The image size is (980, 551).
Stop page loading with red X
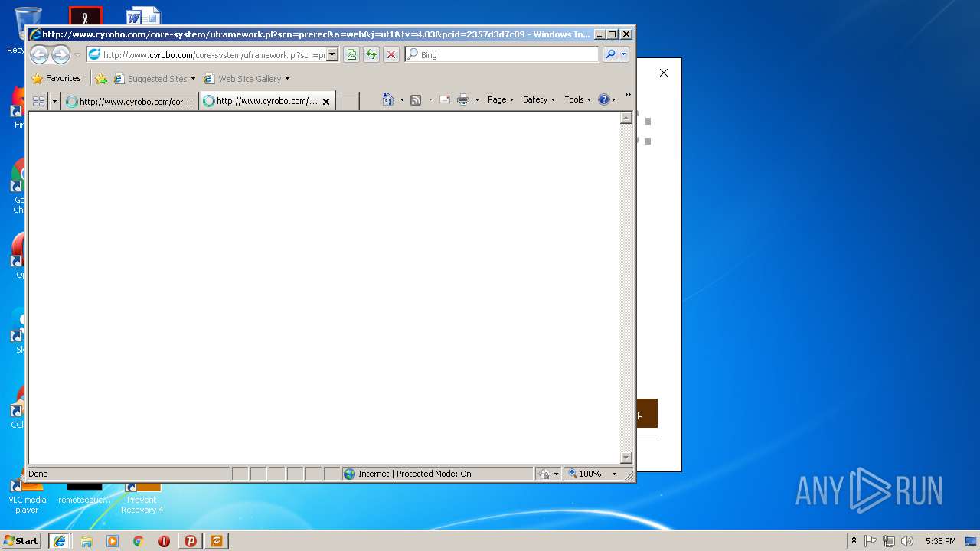[391, 54]
